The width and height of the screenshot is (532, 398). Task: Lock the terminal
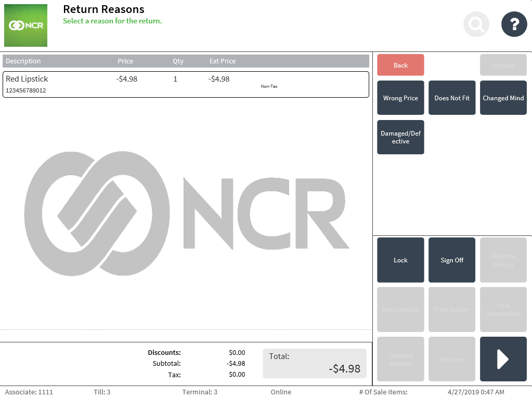pos(400,260)
